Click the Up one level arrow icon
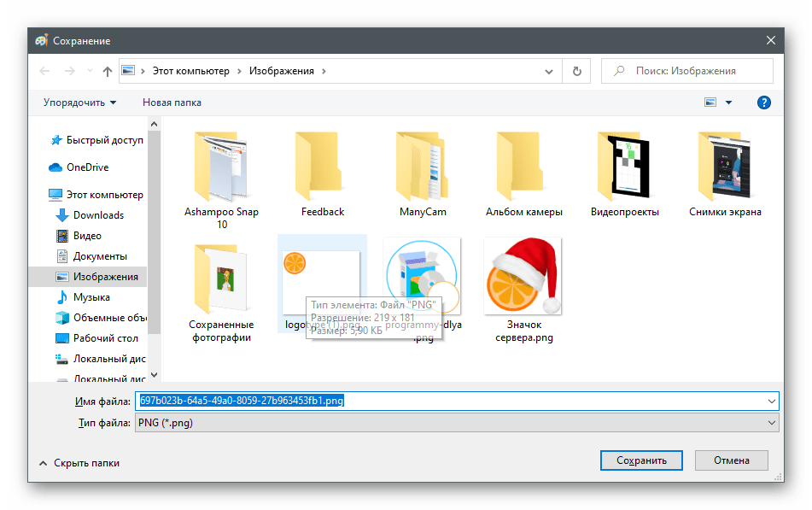Screen dimensions: 812x510 [108, 71]
